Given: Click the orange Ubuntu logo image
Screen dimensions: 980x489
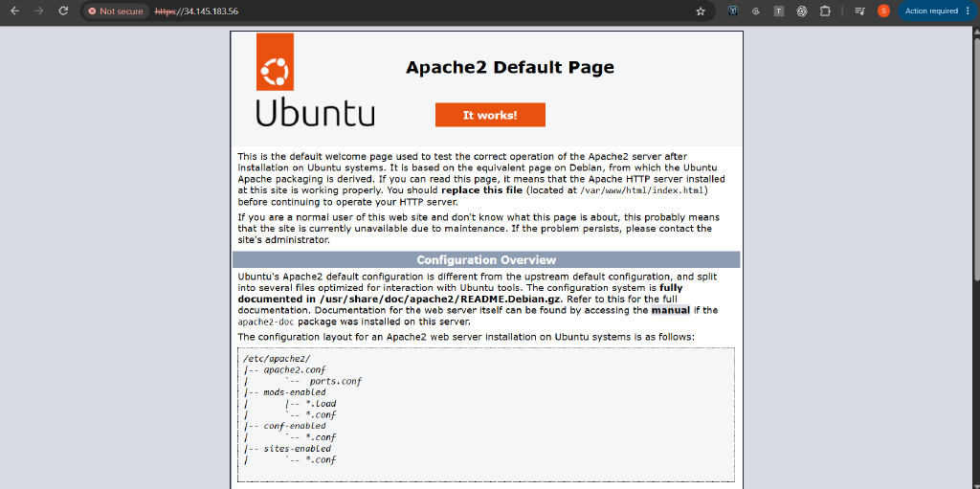Looking at the screenshot, I should point(275,62).
